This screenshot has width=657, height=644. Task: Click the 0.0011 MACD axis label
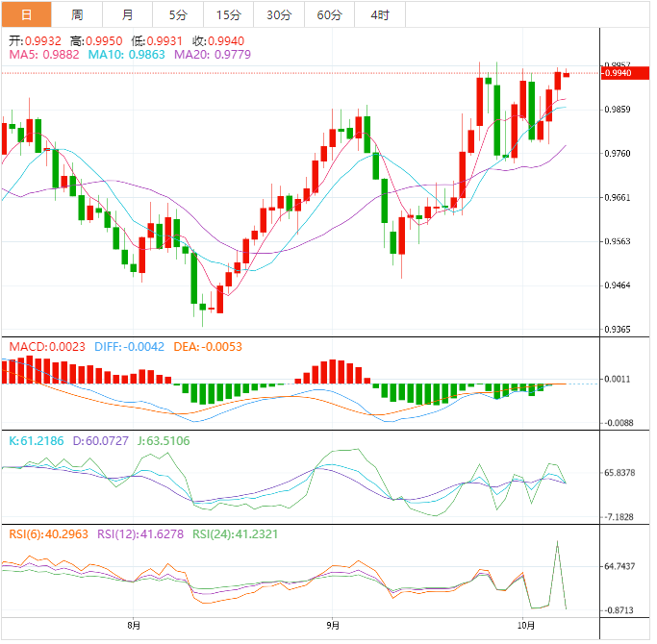point(618,380)
